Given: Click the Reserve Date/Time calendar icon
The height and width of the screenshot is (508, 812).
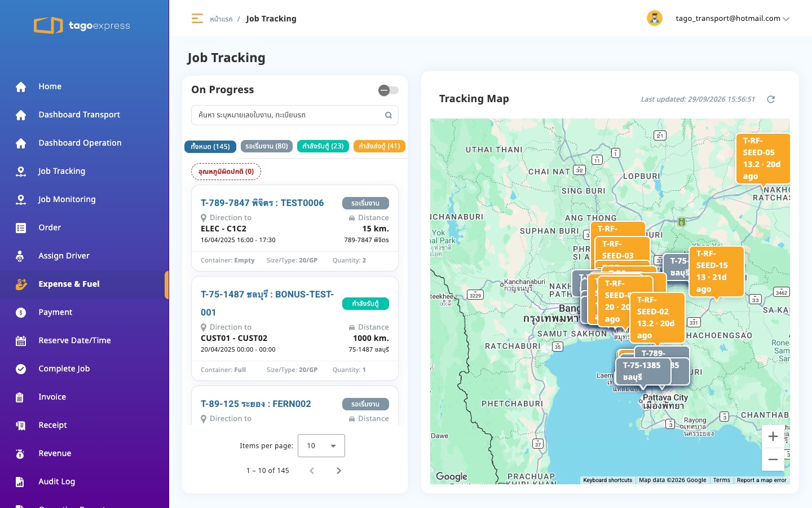Looking at the screenshot, I should (x=21, y=341).
